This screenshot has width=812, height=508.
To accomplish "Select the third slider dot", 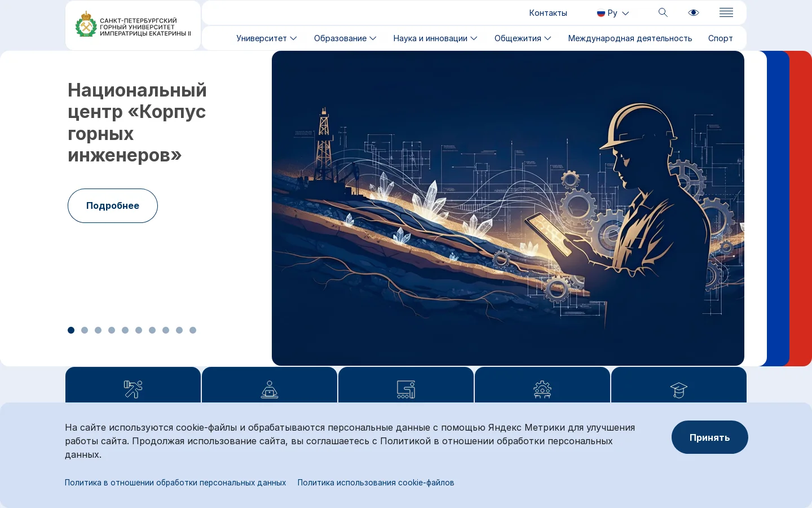I will [x=98, y=330].
